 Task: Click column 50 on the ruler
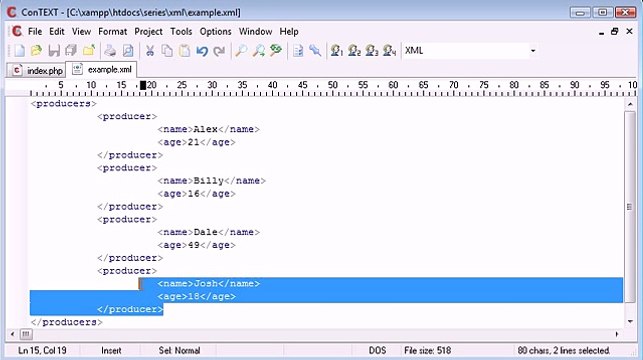333,85
